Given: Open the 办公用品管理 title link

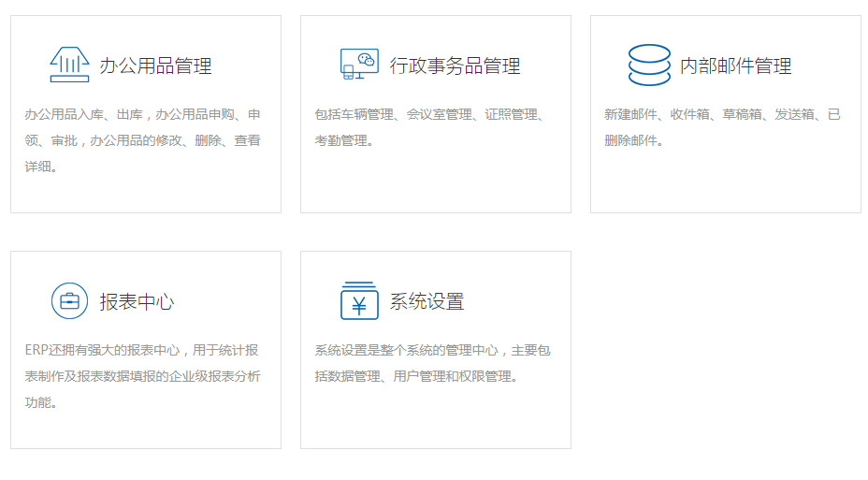Looking at the screenshot, I should (155, 65).
